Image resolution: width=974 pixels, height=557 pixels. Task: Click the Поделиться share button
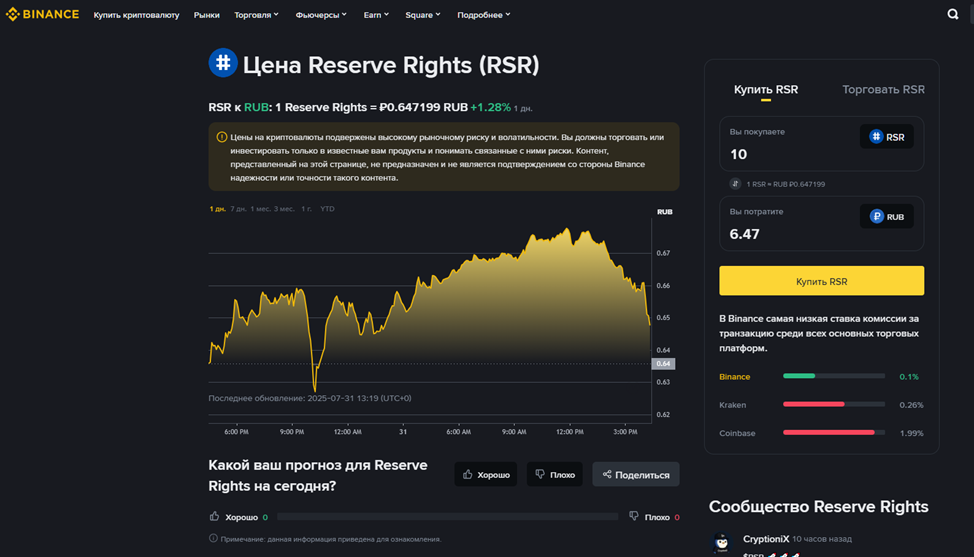point(635,474)
